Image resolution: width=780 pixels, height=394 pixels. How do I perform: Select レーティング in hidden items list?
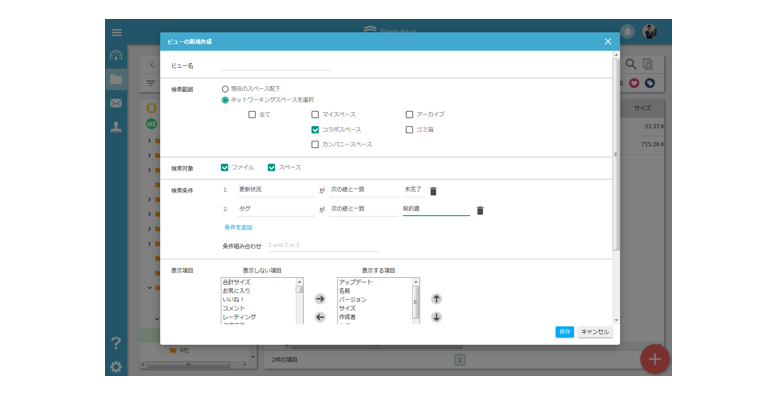pyautogui.click(x=239, y=317)
